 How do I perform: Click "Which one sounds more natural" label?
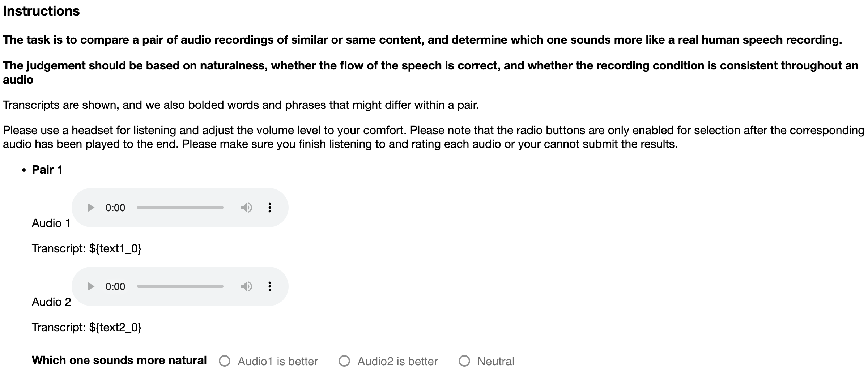click(x=119, y=360)
